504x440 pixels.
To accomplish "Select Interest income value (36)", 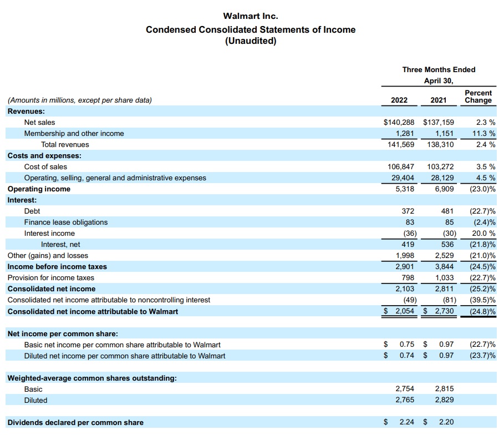I will 410,233.
